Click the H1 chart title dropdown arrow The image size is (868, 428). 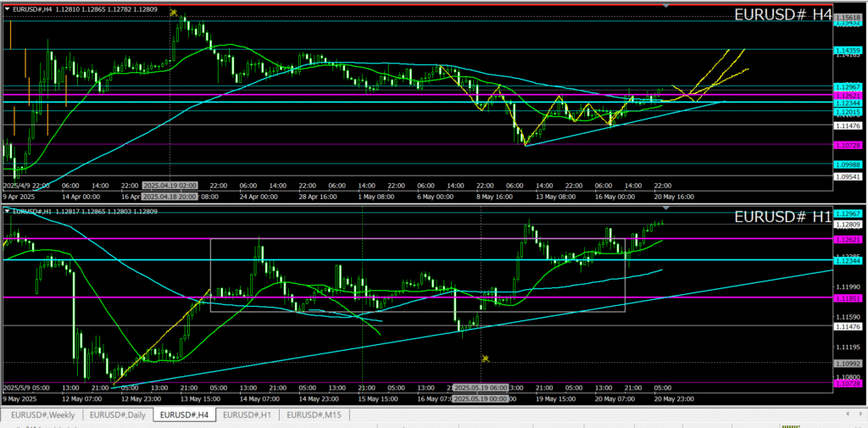click(x=7, y=211)
